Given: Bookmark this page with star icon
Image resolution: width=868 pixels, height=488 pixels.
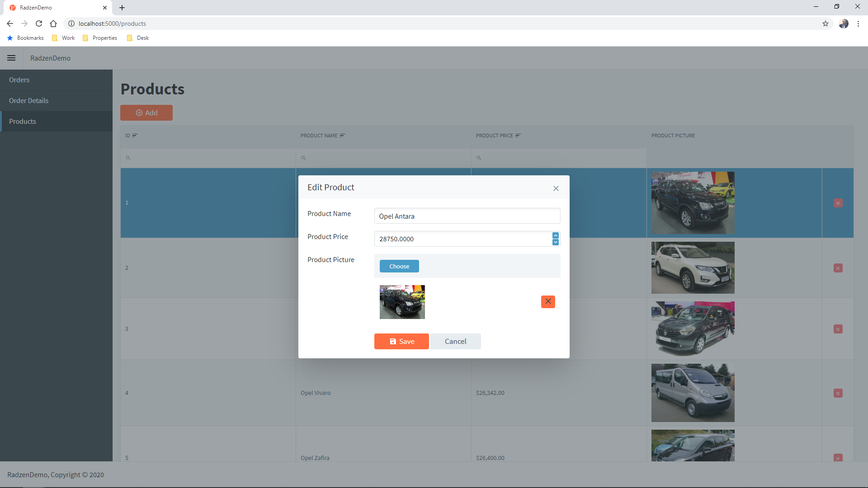Looking at the screenshot, I should [826, 23].
